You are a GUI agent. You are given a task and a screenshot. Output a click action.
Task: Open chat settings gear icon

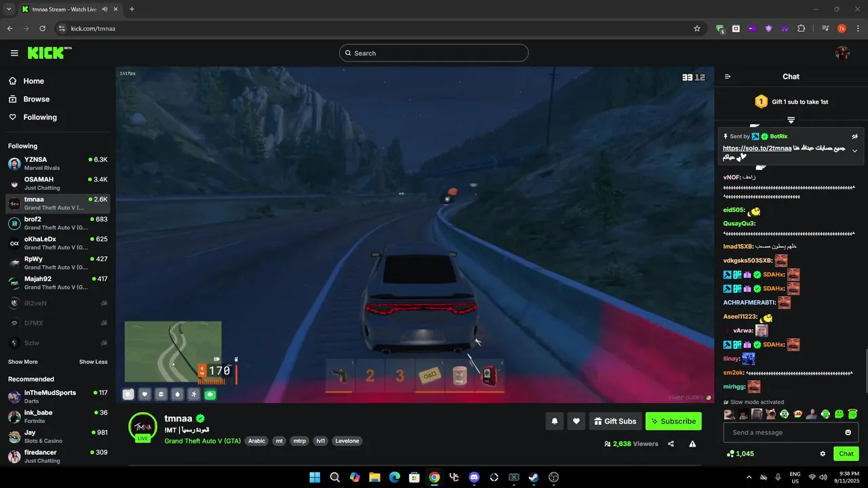coord(823,453)
